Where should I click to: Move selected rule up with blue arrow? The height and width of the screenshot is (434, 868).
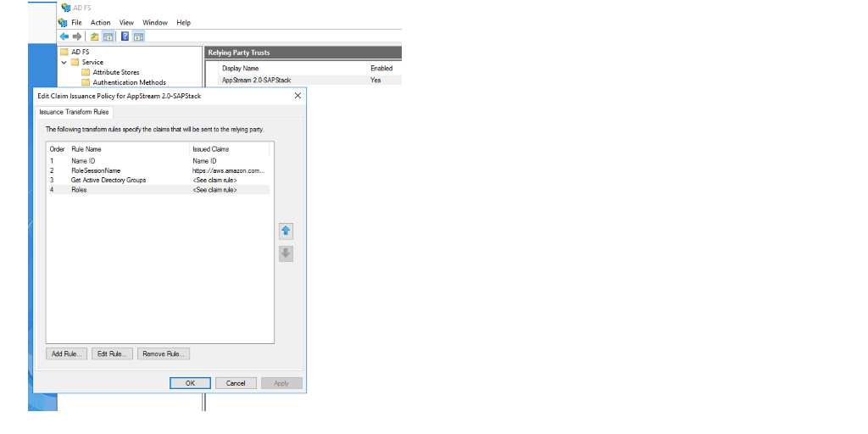[x=287, y=231]
